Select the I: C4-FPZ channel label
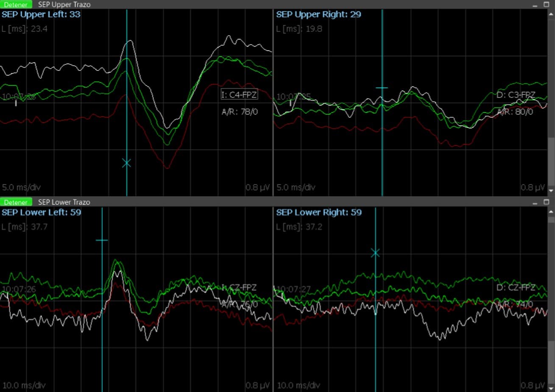This screenshot has height=392, width=555. (239, 95)
